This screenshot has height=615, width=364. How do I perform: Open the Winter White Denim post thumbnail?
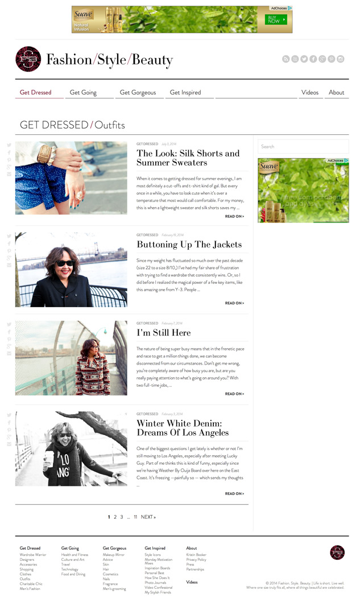pos(71,449)
